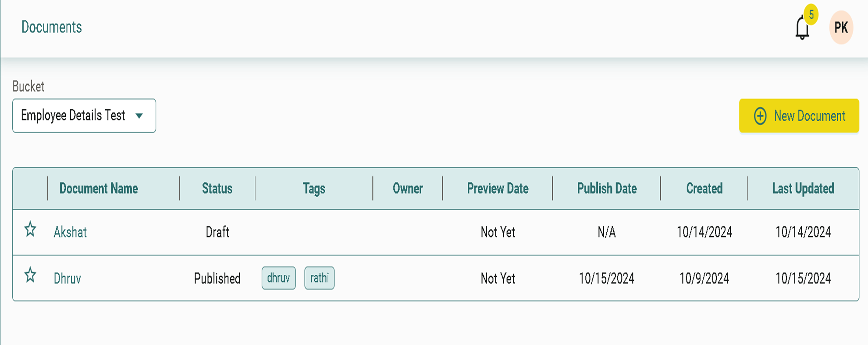Star the Akshat document as favorite

[x=30, y=230]
